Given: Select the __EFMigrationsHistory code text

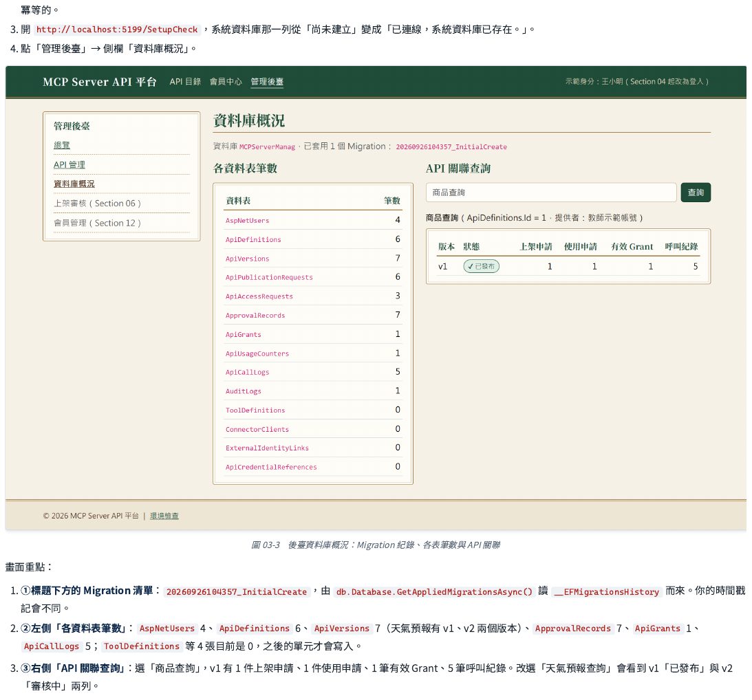Looking at the screenshot, I should [x=607, y=591].
